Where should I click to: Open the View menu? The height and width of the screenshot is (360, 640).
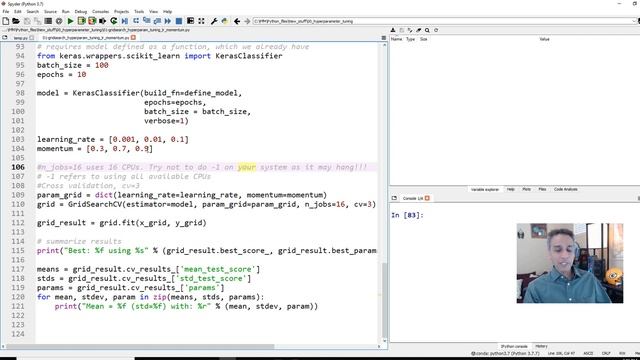click(x=153, y=11)
